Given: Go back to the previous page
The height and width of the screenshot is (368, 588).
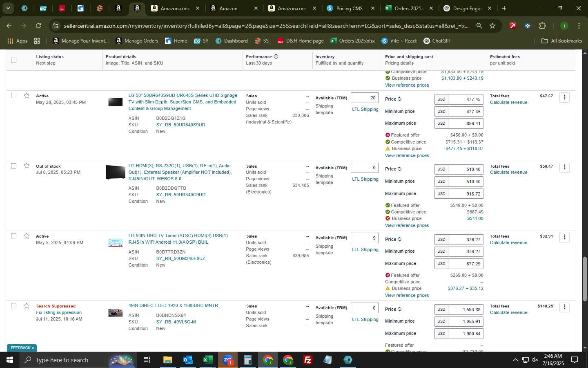Looking at the screenshot, I should click(x=9, y=26).
